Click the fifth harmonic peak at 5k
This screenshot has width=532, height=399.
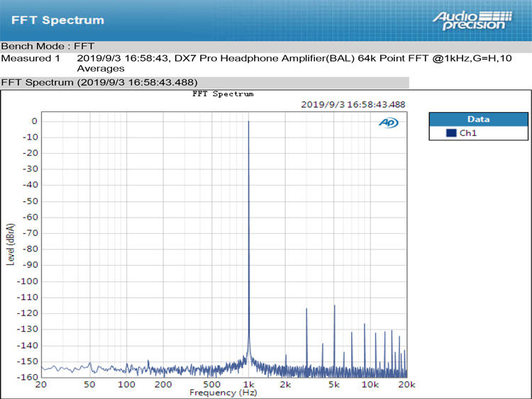point(334,306)
